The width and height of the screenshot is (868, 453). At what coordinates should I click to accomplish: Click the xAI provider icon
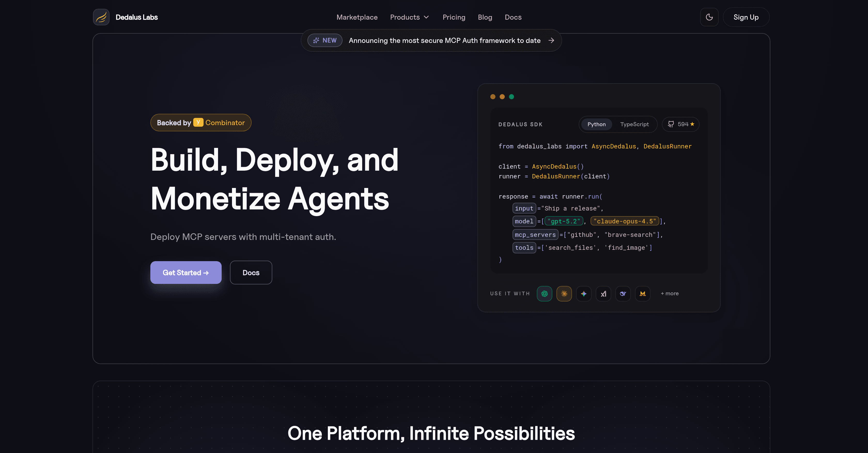[x=603, y=293]
